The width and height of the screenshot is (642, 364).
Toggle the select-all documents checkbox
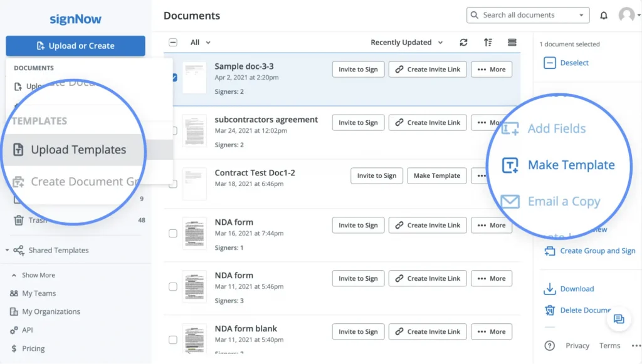(173, 43)
